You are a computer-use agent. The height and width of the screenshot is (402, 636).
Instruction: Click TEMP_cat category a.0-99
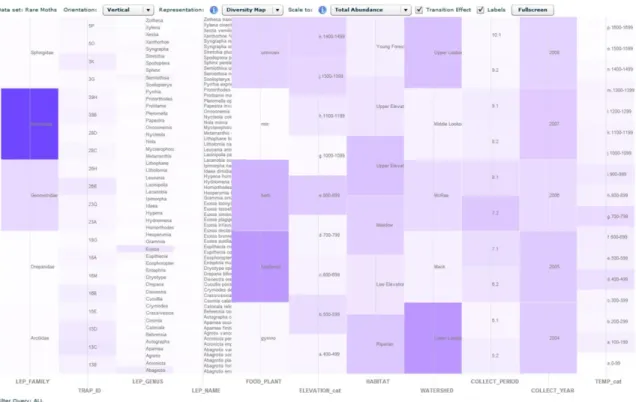614,363
